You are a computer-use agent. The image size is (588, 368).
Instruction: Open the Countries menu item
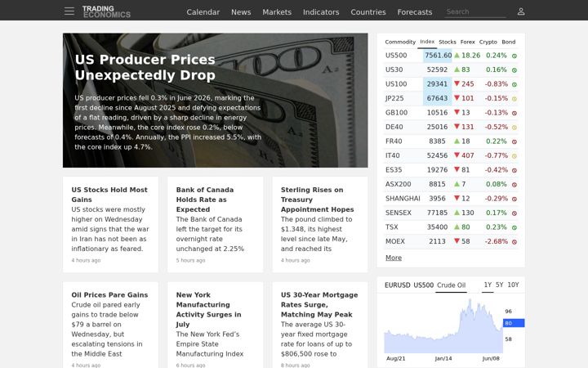[x=368, y=12]
